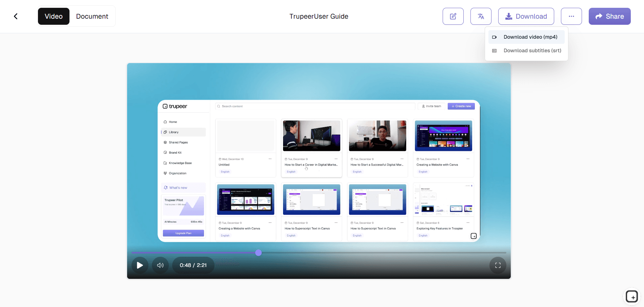Click the download icon inside the Download button

point(509,16)
